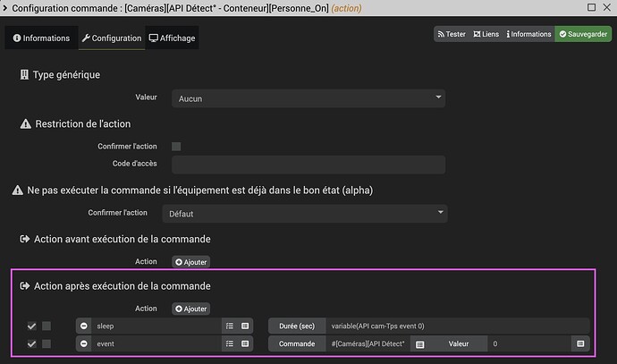
Task: Open action list picker for sleep row
Action: [x=230, y=326]
